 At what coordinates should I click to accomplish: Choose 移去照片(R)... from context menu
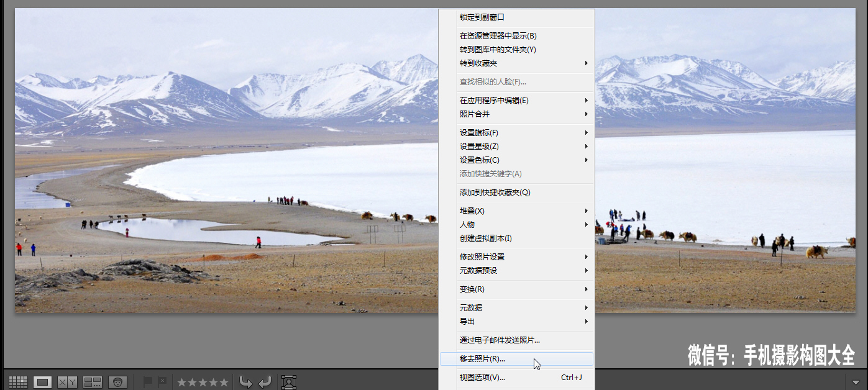click(x=482, y=359)
